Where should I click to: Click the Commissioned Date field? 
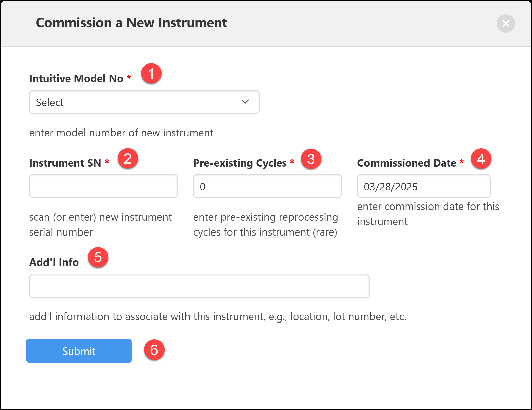tap(423, 186)
